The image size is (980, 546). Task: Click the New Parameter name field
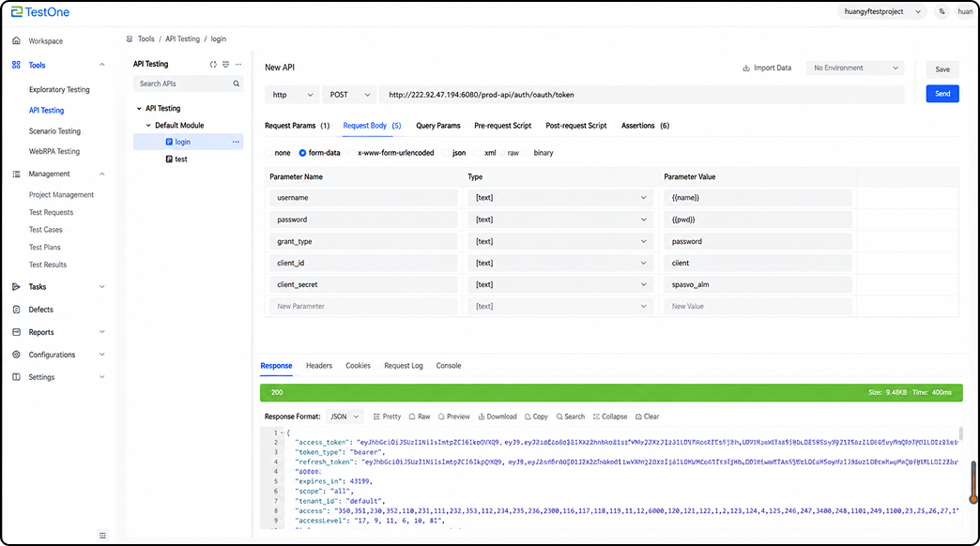tap(363, 307)
